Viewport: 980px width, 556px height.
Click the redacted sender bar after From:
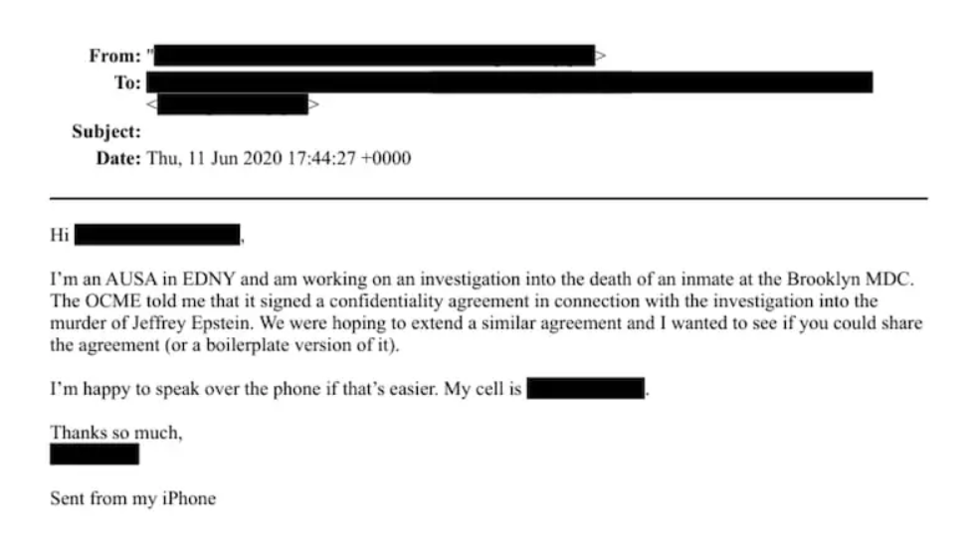pyautogui.click(x=374, y=55)
